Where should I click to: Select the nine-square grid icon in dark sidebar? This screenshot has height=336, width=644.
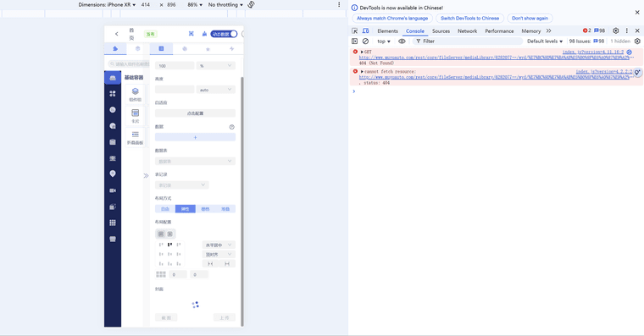pyautogui.click(x=113, y=223)
